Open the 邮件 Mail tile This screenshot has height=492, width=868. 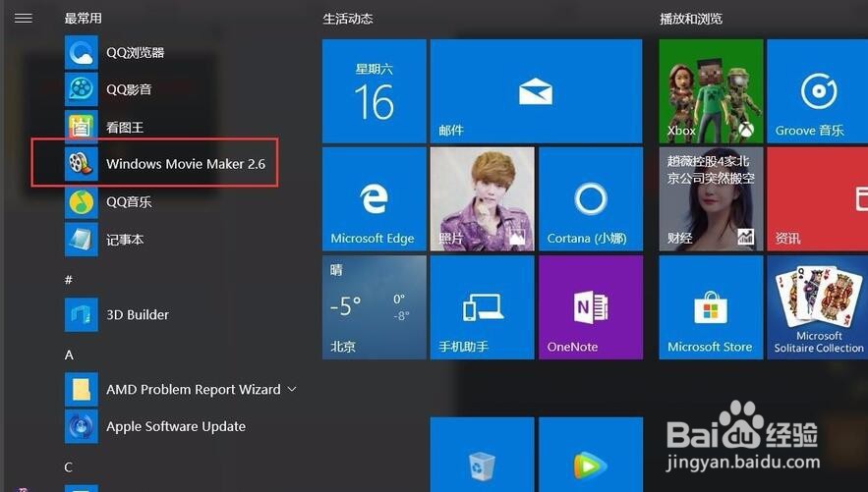536,91
